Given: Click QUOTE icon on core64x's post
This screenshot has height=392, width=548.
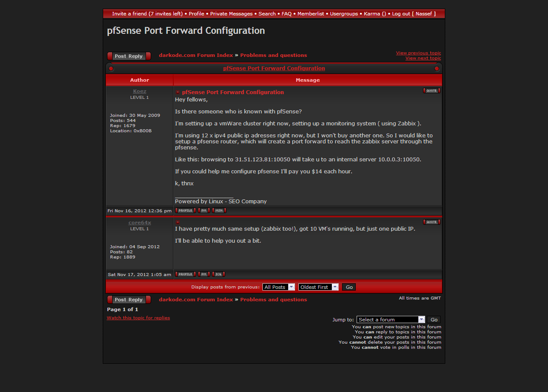Looking at the screenshot, I should 431,222.
